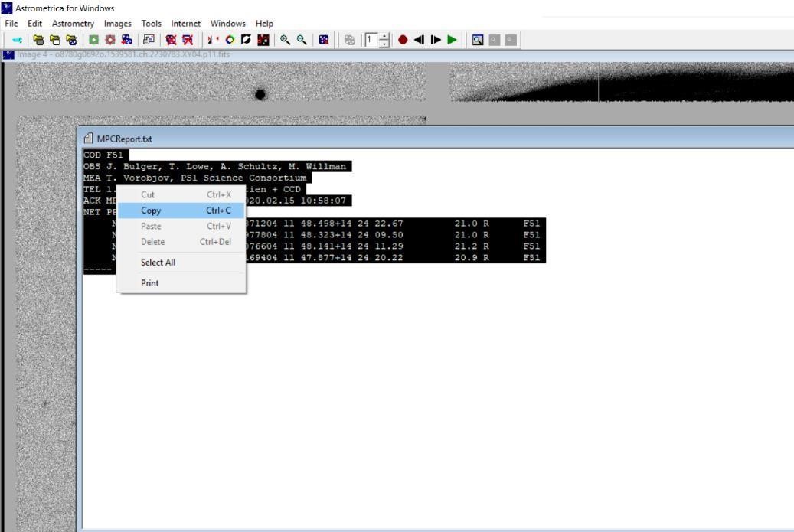Click the observation row with magnitude 20.9 R
The image size is (794, 532).
tap(395, 258)
